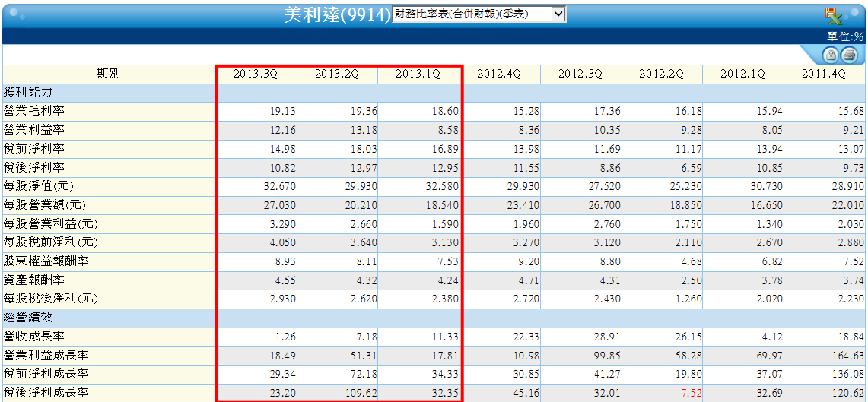Click the 109.62 growth value
The height and width of the screenshot is (402, 868).
click(361, 393)
